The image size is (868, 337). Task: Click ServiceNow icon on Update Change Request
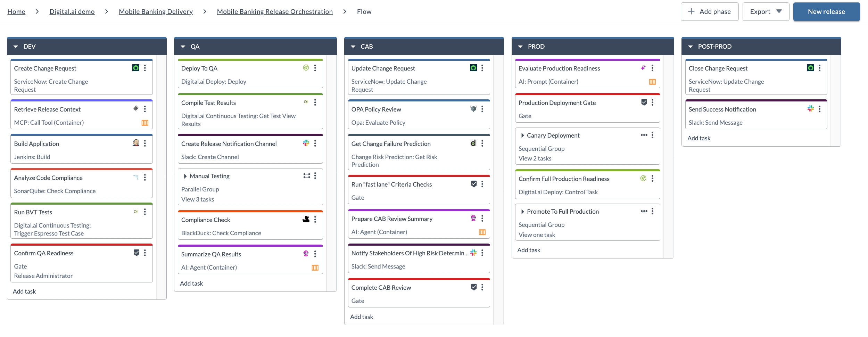tap(473, 68)
